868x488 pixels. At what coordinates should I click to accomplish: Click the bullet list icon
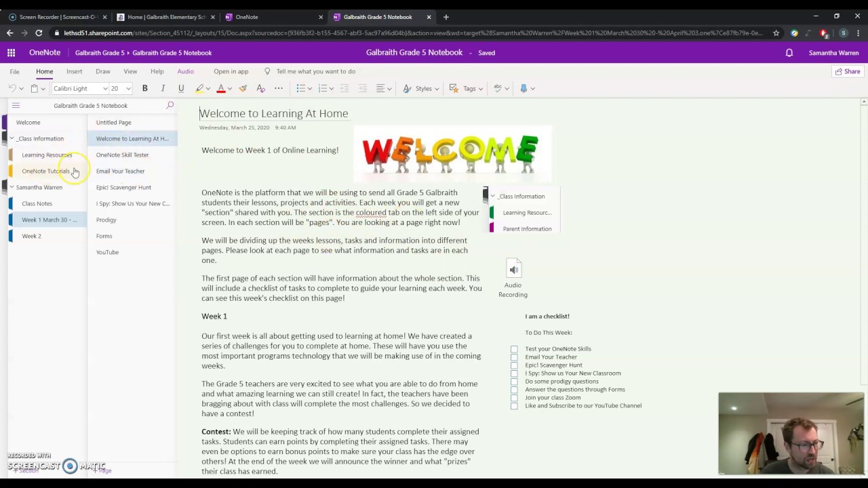coord(301,88)
